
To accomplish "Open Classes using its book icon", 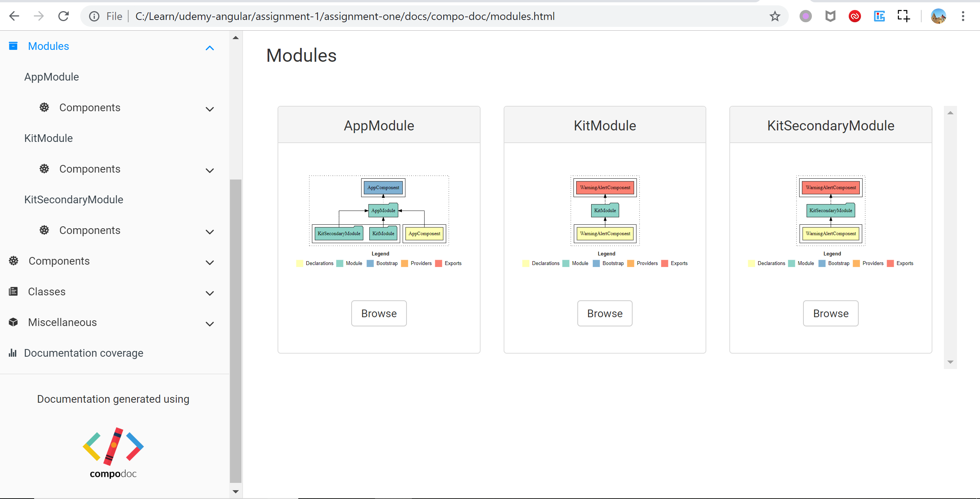I will point(13,291).
